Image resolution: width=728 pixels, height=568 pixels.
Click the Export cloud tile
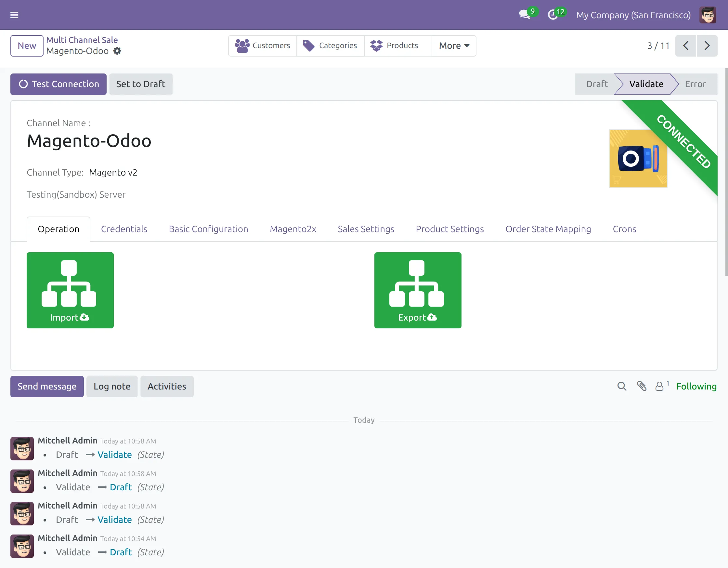[417, 290]
